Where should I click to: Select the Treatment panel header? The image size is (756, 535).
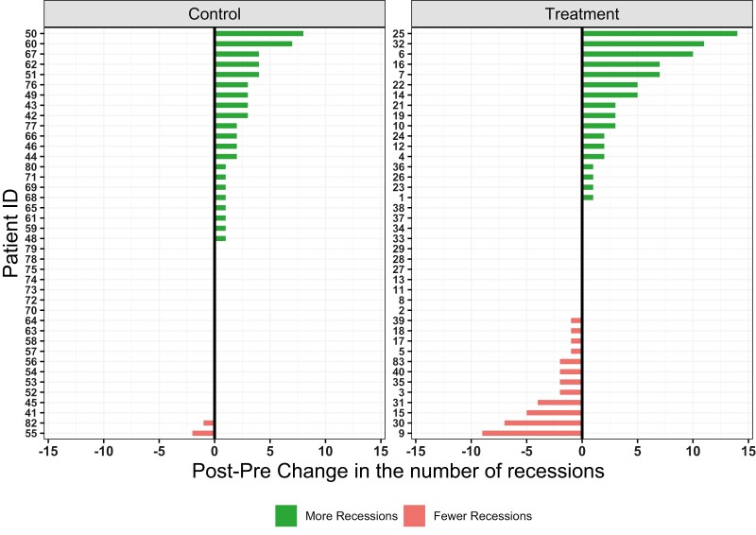(x=581, y=14)
